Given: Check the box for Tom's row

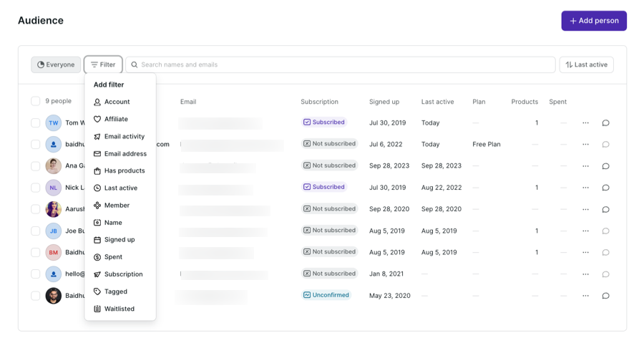Looking at the screenshot, I should pos(35,123).
